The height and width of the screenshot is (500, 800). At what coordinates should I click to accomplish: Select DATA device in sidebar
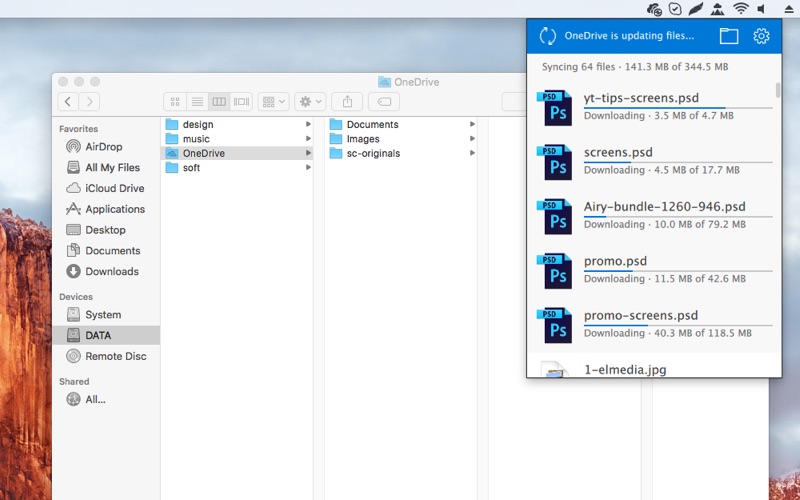click(x=106, y=335)
